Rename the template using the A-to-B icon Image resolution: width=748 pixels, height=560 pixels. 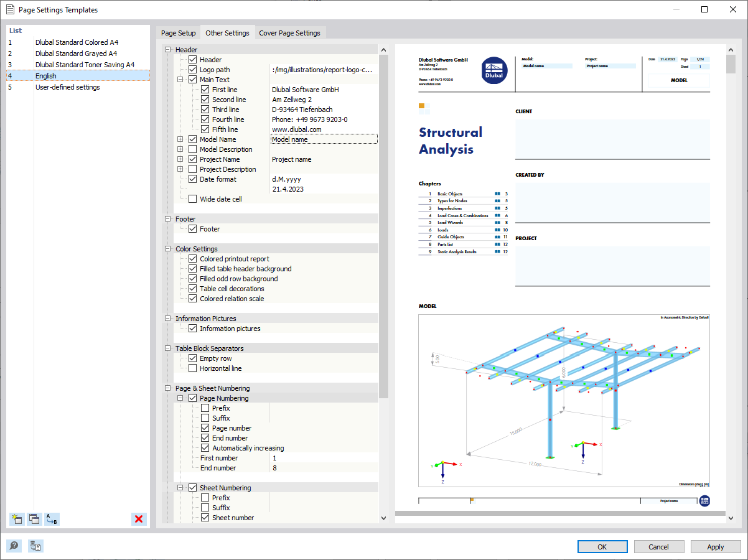(x=52, y=519)
